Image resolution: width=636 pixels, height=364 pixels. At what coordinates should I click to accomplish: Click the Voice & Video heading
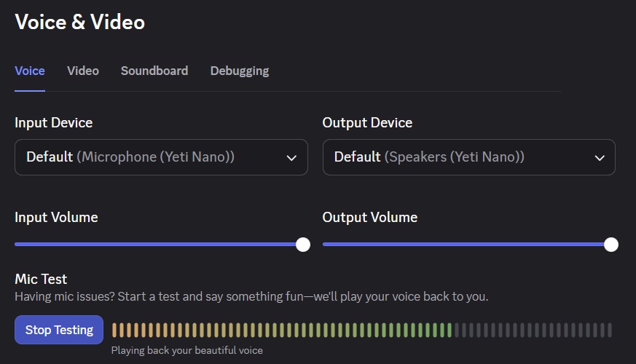[80, 23]
